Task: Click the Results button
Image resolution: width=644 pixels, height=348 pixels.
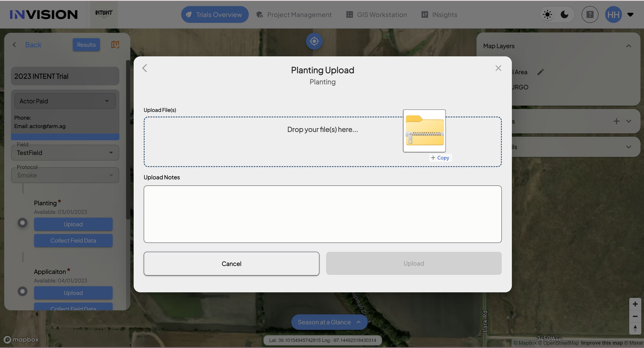Action: [x=86, y=45]
